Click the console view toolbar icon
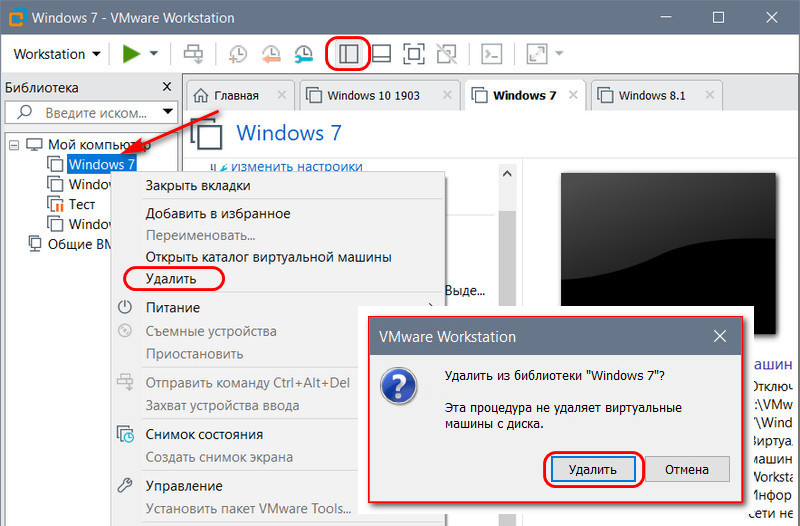The width and height of the screenshot is (800, 526). (490, 53)
